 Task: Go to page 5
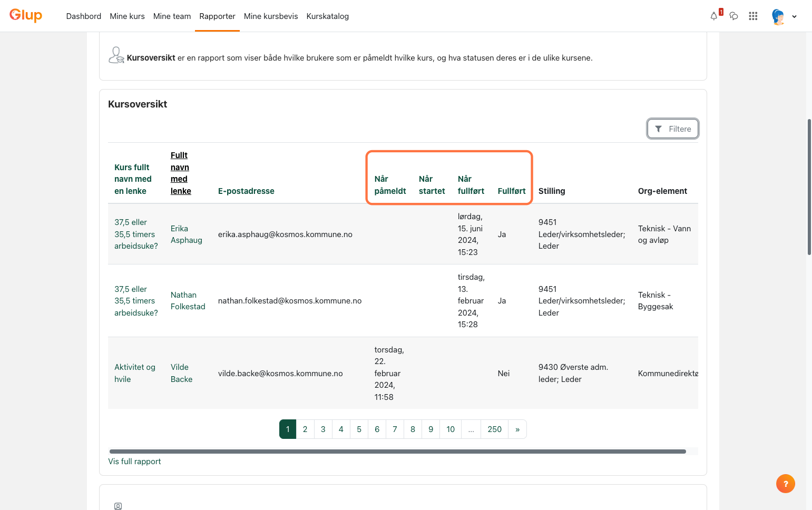coord(359,429)
